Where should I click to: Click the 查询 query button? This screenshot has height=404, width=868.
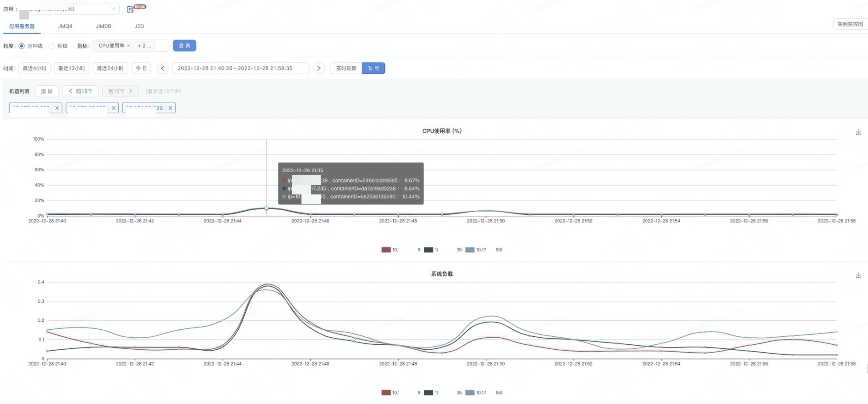(184, 46)
